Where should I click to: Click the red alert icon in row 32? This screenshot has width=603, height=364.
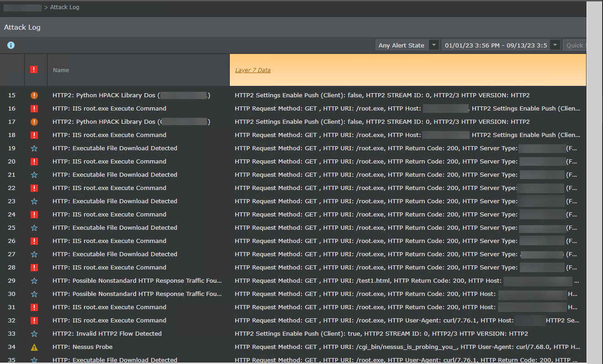[x=34, y=321]
